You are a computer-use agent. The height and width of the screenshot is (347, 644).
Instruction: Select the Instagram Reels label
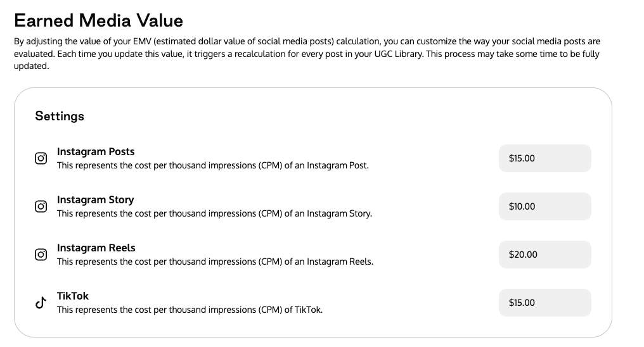click(x=96, y=248)
